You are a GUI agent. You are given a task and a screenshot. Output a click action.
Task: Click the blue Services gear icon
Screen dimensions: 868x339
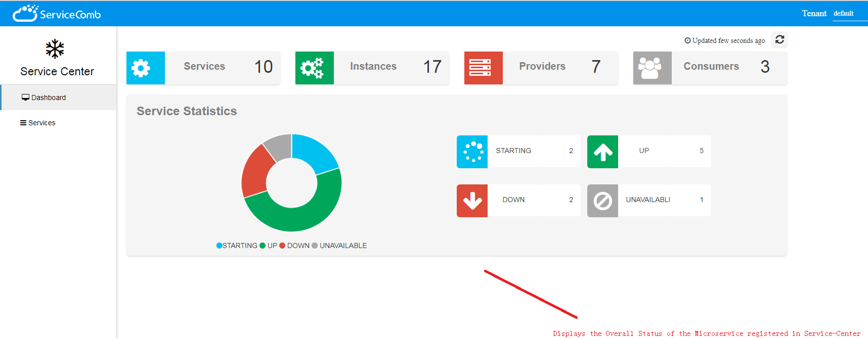(146, 68)
